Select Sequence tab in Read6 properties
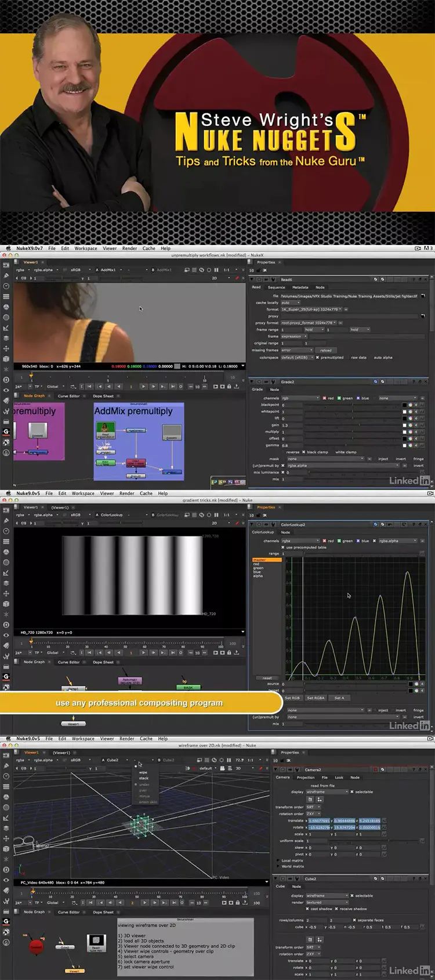This screenshot has width=435, height=980. click(276, 287)
